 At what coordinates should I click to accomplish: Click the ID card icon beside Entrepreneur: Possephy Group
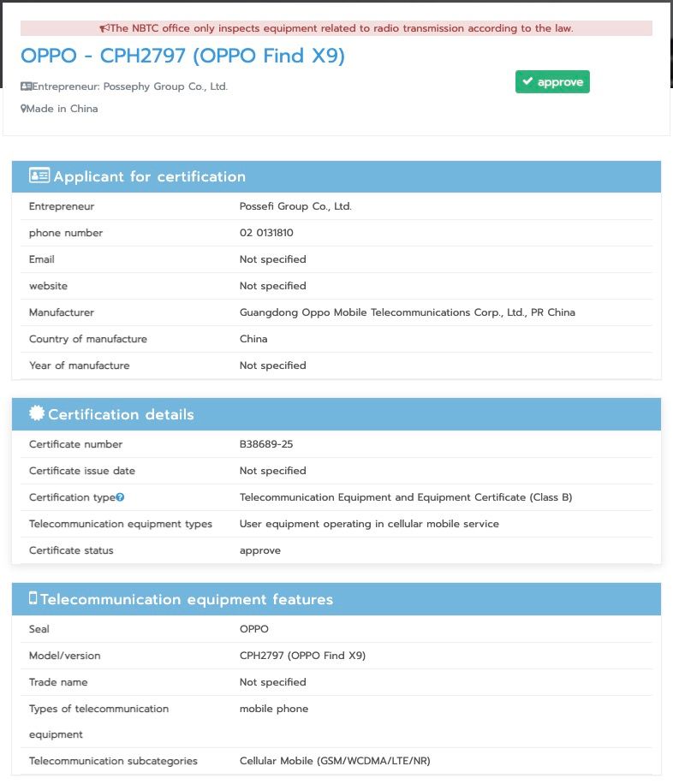[27, 86]
